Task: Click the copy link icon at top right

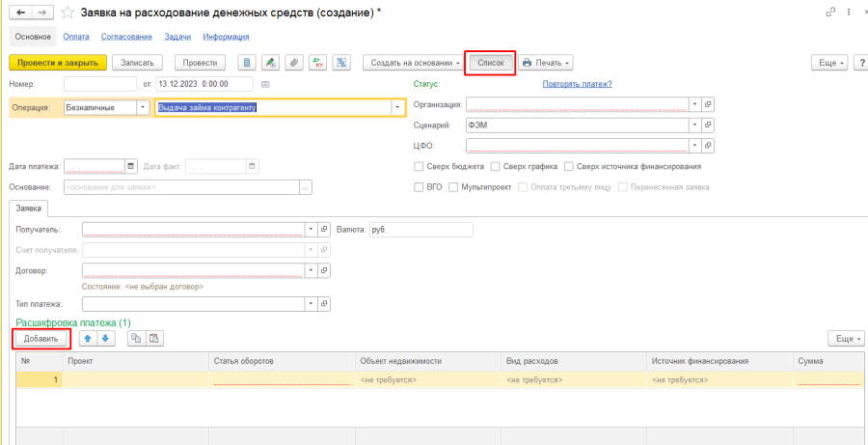Action: pos(829,12)
